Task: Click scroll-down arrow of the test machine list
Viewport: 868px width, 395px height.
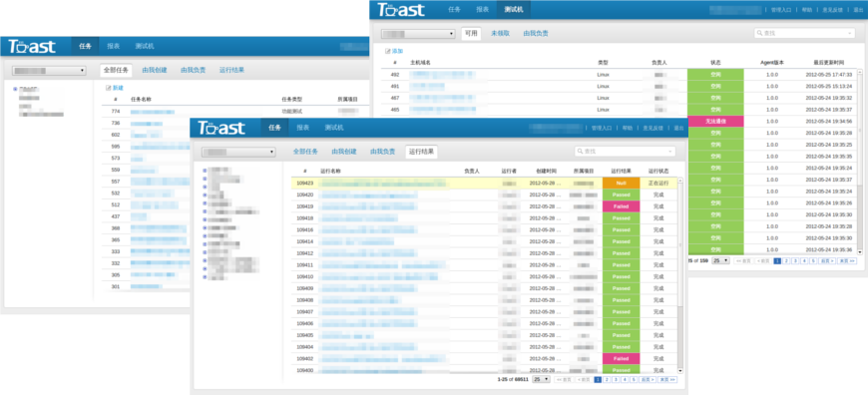Action: point(860,252)
